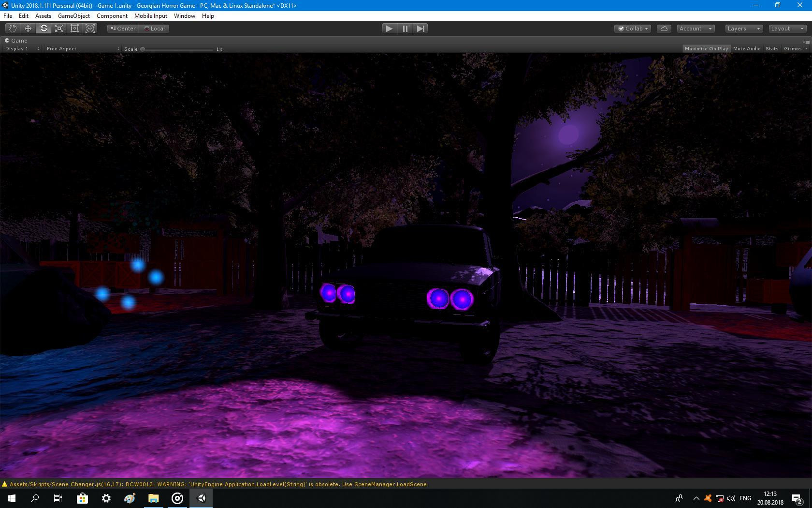Open the Assets menu
Image resolution: width=812 pixels, height=508 pixels.
point(43,16)
